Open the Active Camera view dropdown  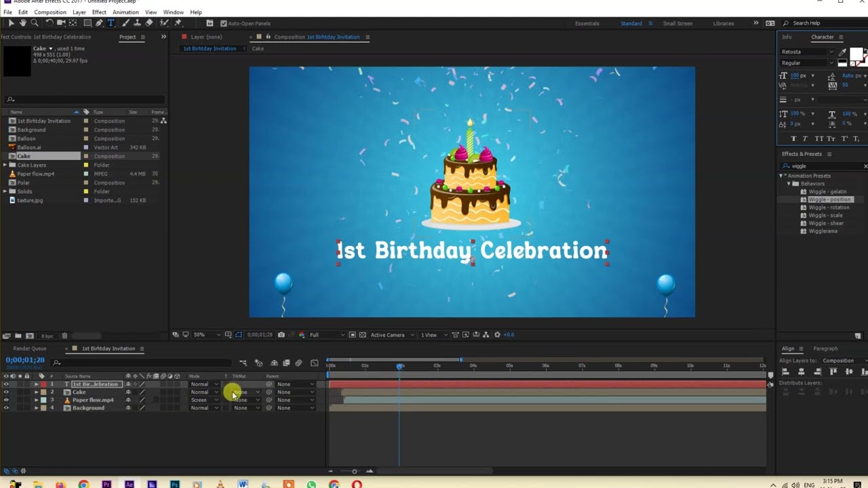tap(391, 335)
